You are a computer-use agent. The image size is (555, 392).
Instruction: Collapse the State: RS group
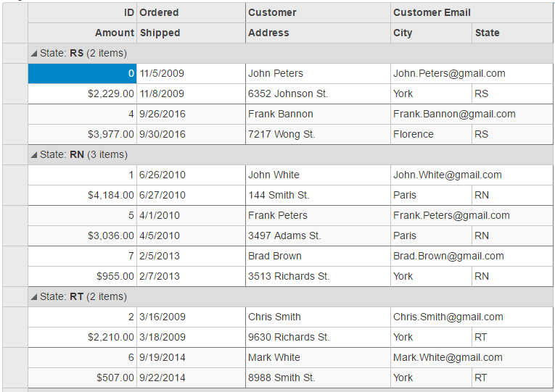pyautogui.click(x=34, y=54)
